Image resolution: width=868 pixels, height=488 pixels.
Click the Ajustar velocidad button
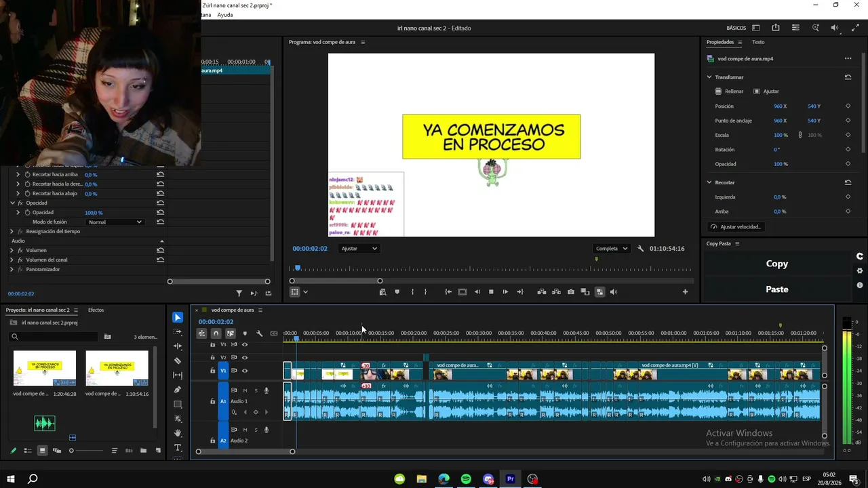[735, 227]
